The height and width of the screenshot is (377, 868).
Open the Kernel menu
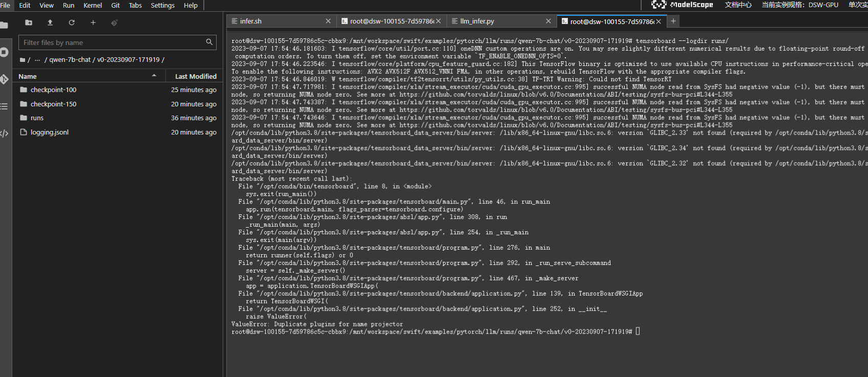[93, 5]
